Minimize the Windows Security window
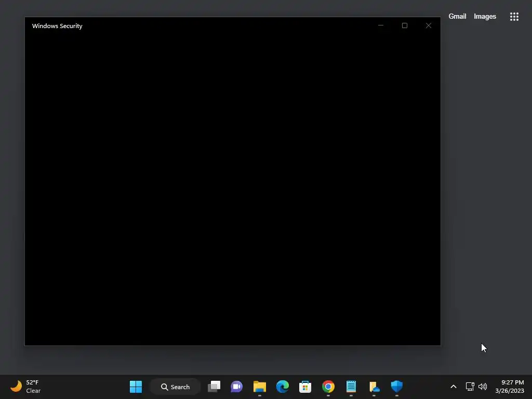Screen dimensions: 532x399 click(x=381, y=25)
